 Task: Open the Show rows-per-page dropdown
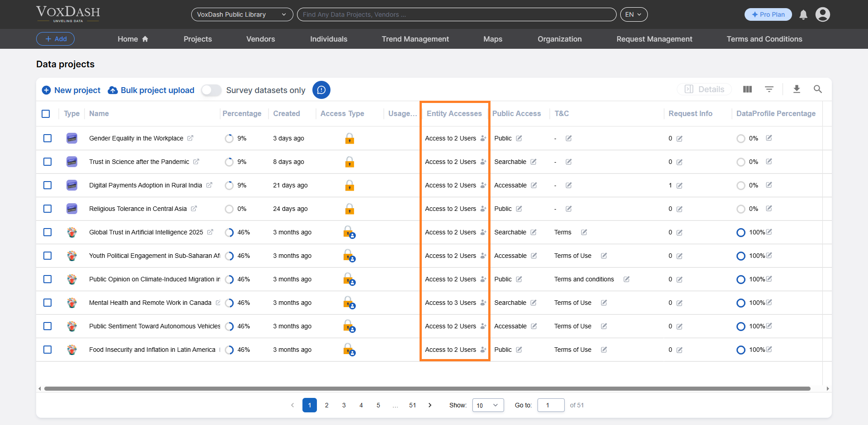point(488,405)
